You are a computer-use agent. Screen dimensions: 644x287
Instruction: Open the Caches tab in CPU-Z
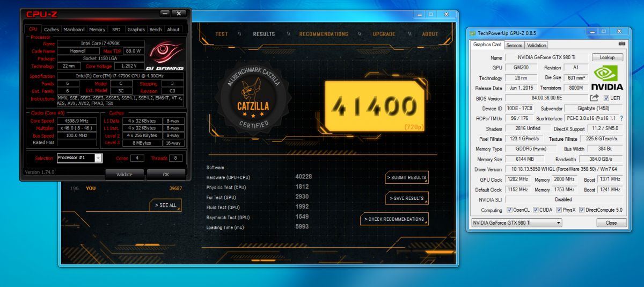(52, 30)
